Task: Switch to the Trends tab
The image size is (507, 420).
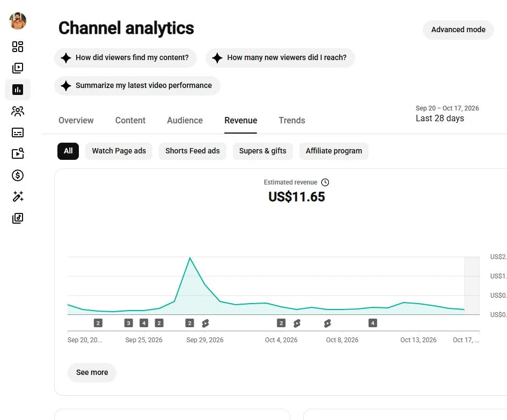Action: point(292,121)
